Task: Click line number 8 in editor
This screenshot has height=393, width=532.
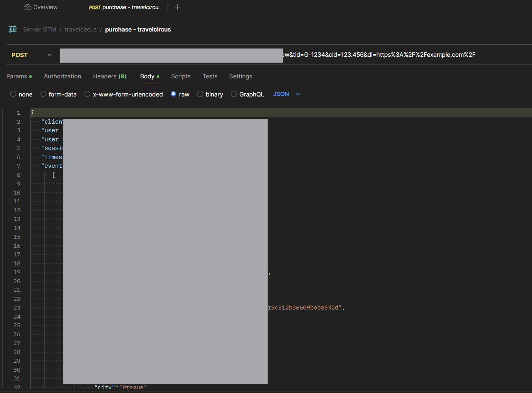Action: pos(18,175)
